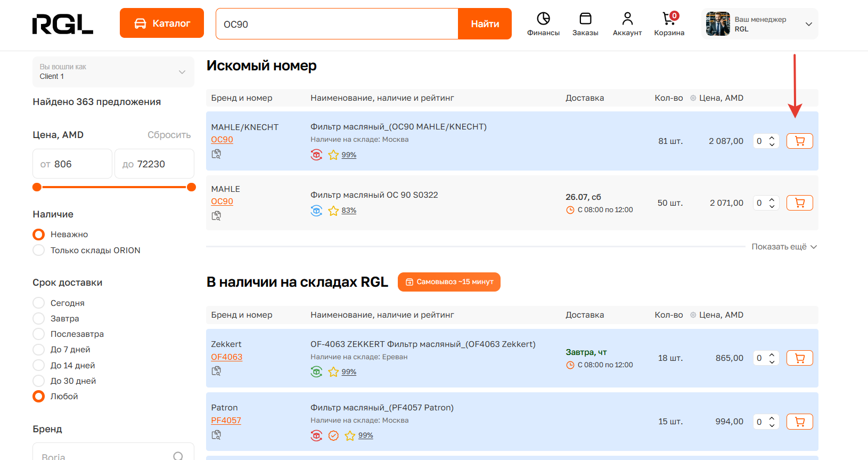Click the RGL logo

(63, 24)
